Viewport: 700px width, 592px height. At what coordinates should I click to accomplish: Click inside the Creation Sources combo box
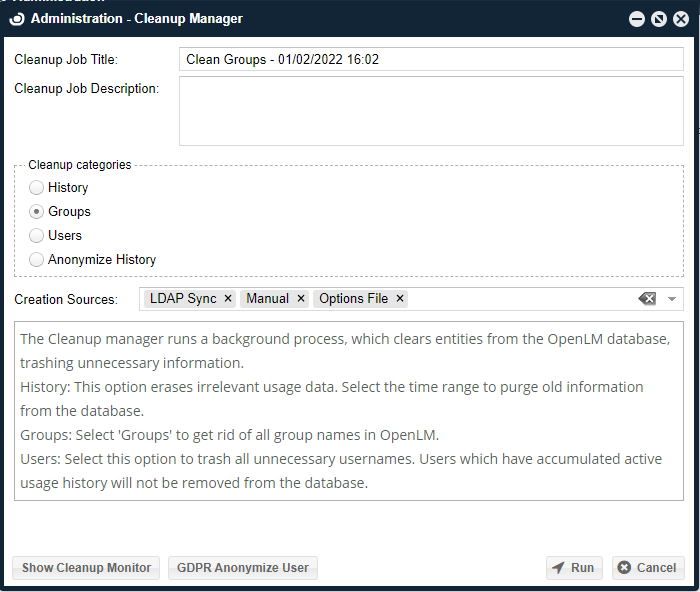(520, 299)
